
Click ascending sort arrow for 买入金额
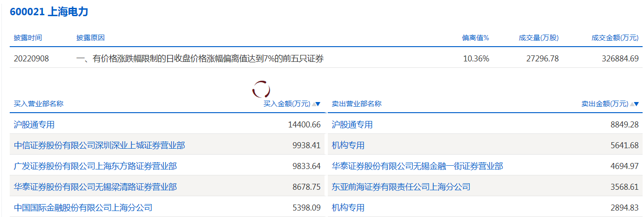tap(314, 104)
